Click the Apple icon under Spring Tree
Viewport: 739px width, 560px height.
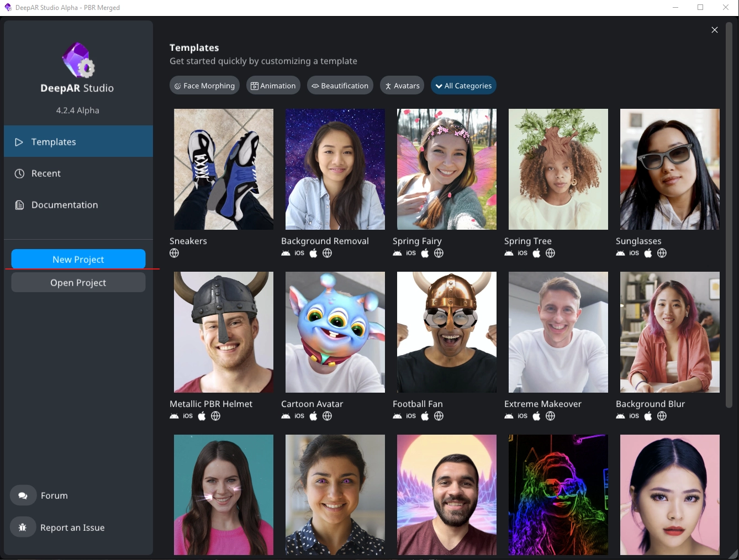pyautogui.click(x=536, y=253)
